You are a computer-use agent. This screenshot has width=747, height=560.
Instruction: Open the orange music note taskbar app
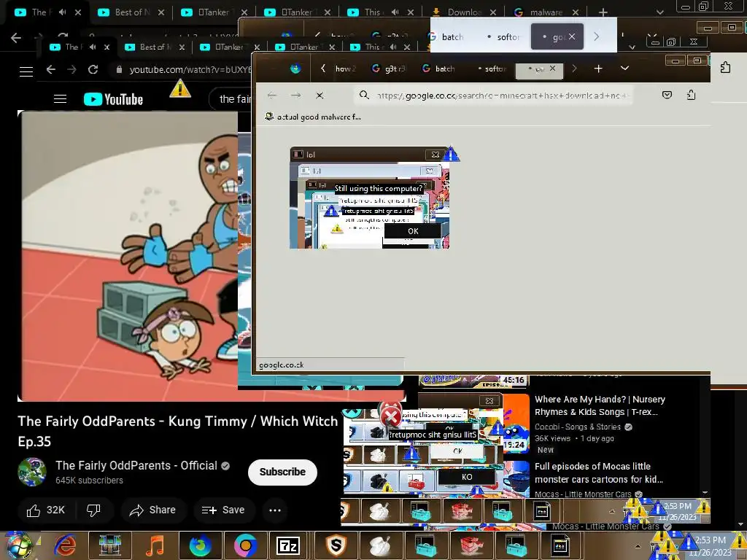pyautogui.click(x=155, y=545)
